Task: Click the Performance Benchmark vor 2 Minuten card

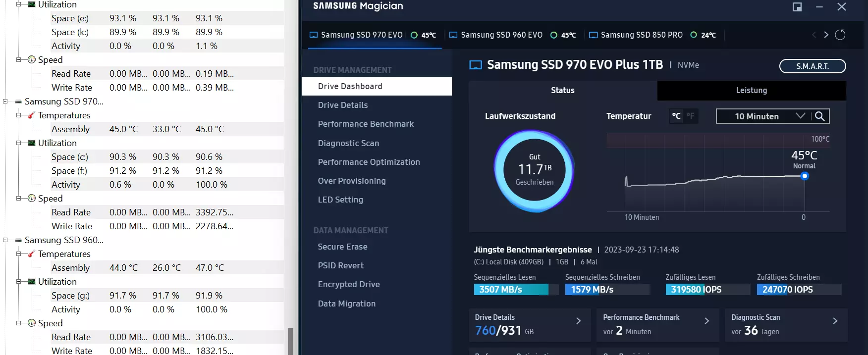Action: point(658,325)
